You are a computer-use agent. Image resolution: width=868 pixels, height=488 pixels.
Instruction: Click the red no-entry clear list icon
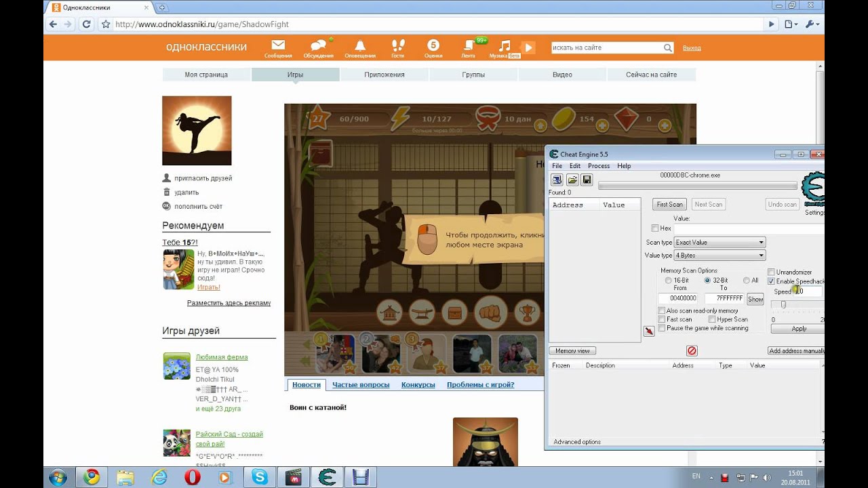(x=692, y=350)
